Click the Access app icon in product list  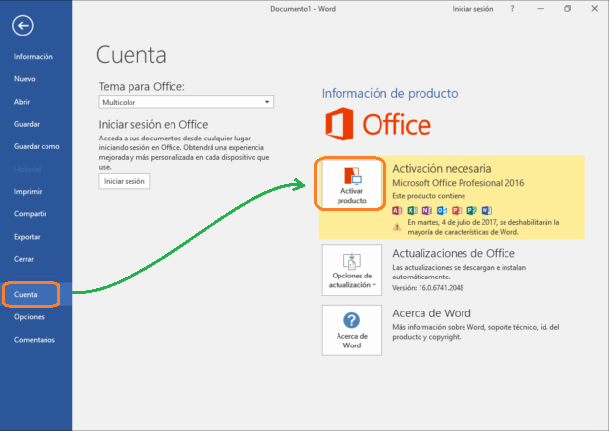click(397, 210)
